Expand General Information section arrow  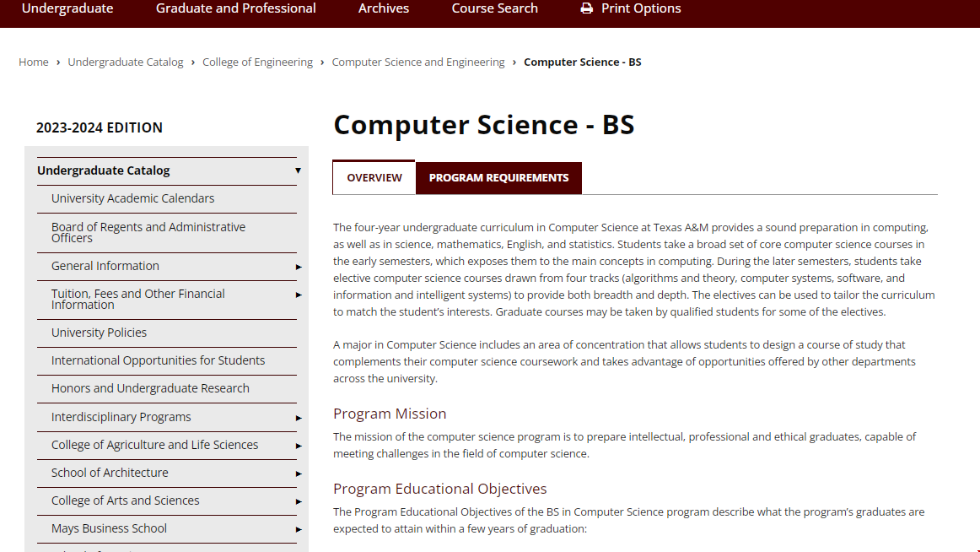(x=298, y=266)
